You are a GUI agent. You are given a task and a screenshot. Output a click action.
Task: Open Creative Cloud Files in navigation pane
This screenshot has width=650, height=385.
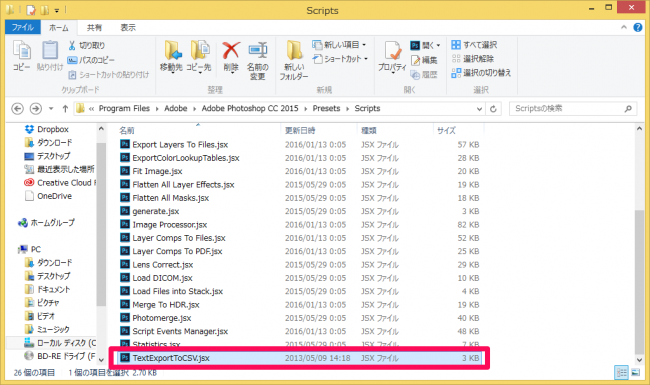click(x=60, y=183)
